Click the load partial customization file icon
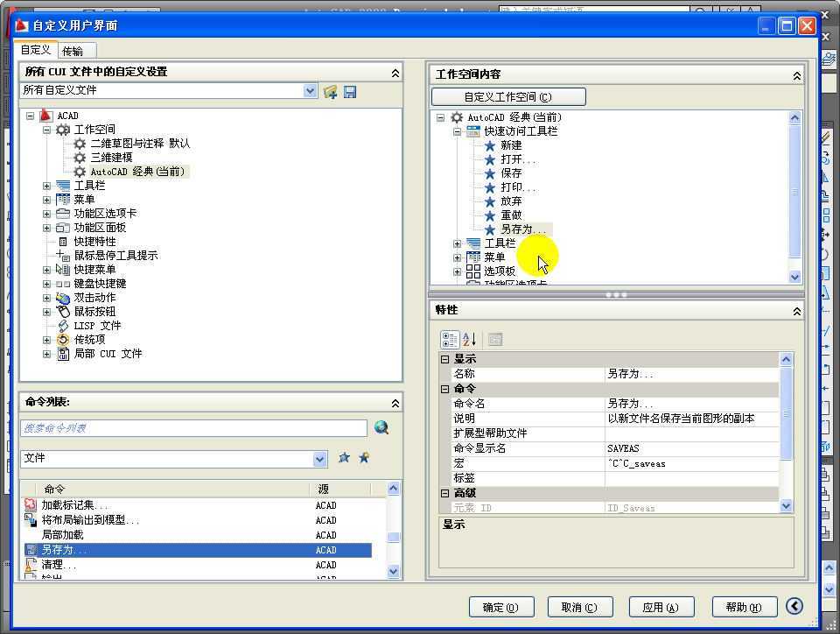Image resolution: width=840 pixels, height=634 pixels. [330, 92]
